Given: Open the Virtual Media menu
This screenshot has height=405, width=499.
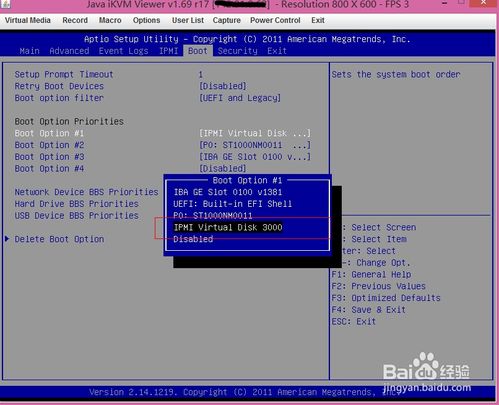Looking at the screenshot, I should [28, 20].
